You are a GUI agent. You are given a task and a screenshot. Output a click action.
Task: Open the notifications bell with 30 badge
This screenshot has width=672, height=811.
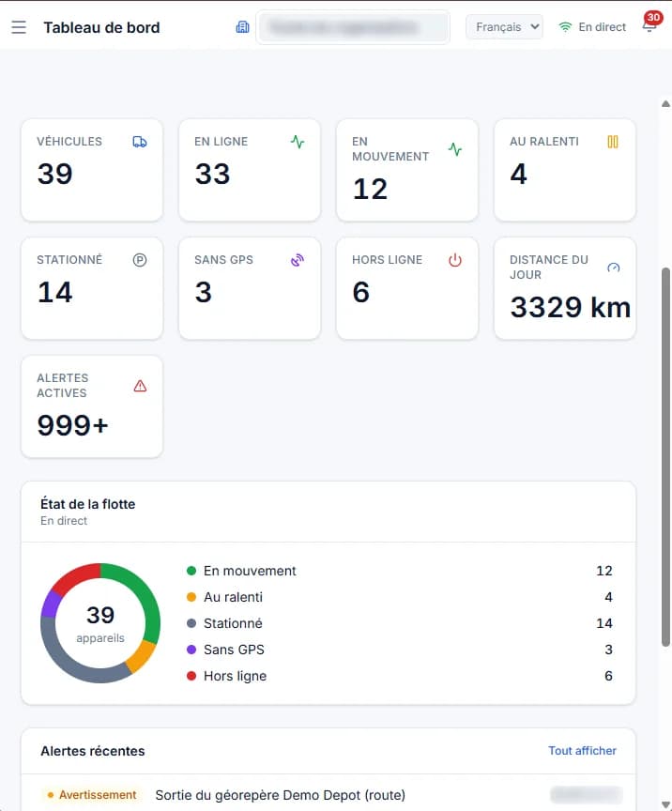(x=649, y=24)
